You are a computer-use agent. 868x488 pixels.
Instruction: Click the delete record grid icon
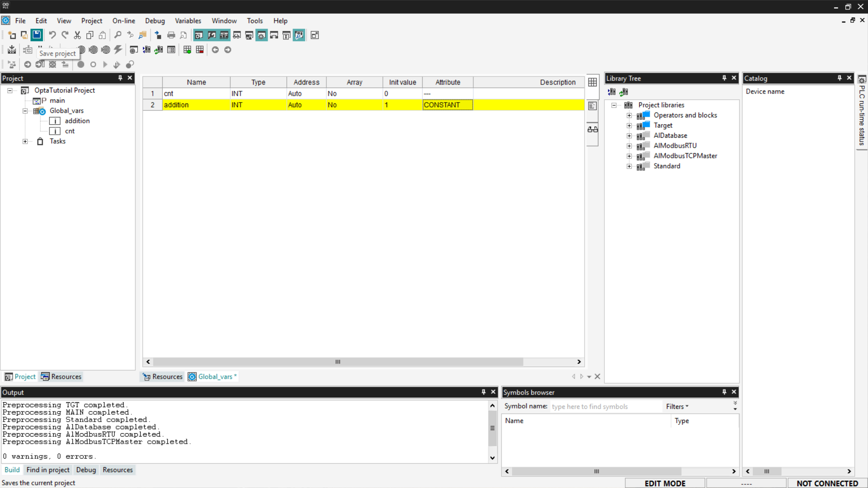(x=200, y=50)
